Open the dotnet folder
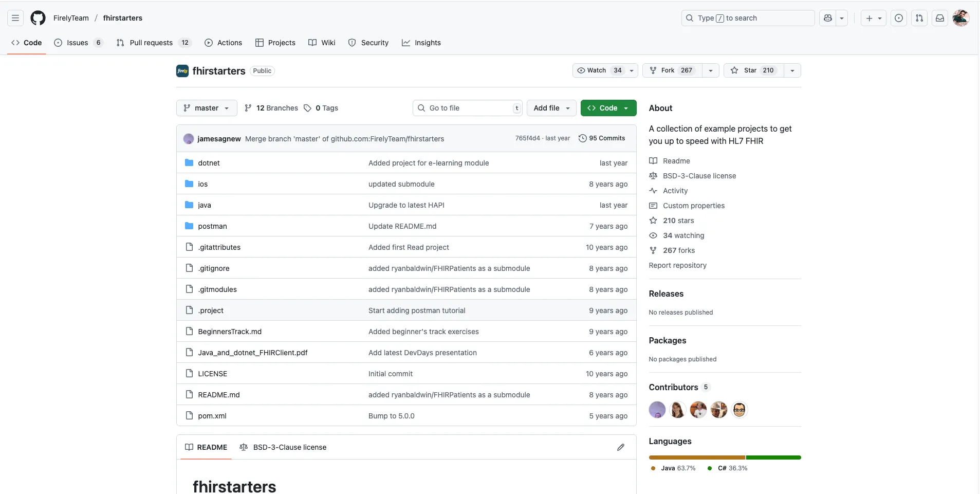This screenshot has width=980, height=494. [x=209, y=163]
